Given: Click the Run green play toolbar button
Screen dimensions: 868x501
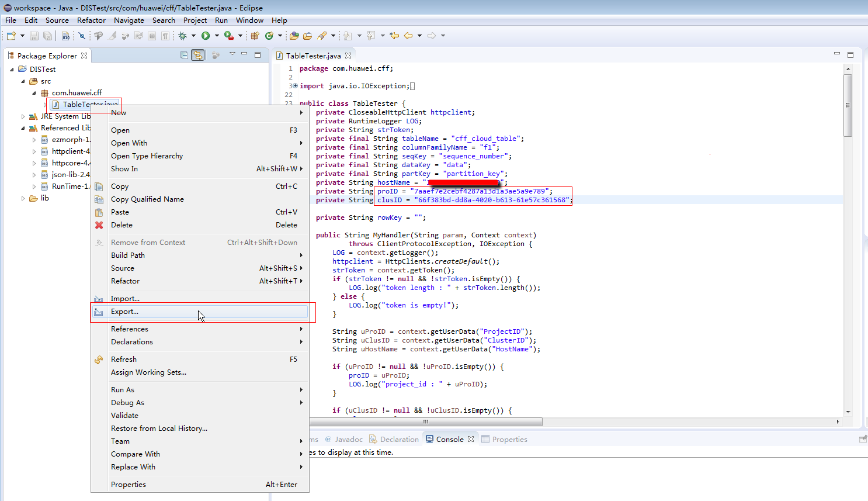Looking at the screenshot, I should point(206,36).
